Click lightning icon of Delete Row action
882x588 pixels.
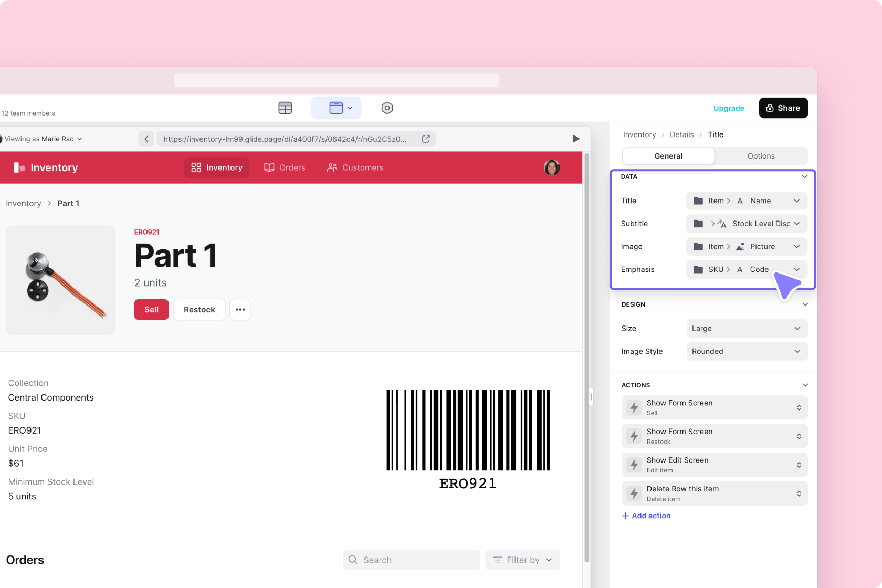[x=634, y=493]
